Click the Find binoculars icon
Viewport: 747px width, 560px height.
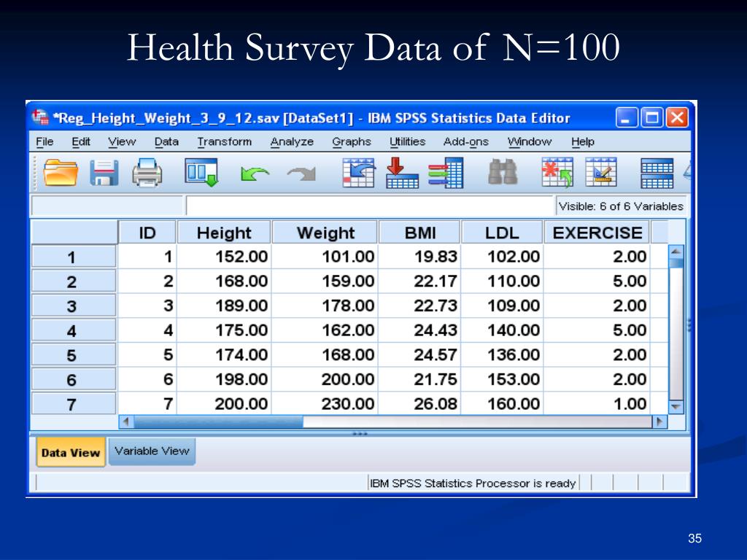pyautogui.click(x=503, y=172)
